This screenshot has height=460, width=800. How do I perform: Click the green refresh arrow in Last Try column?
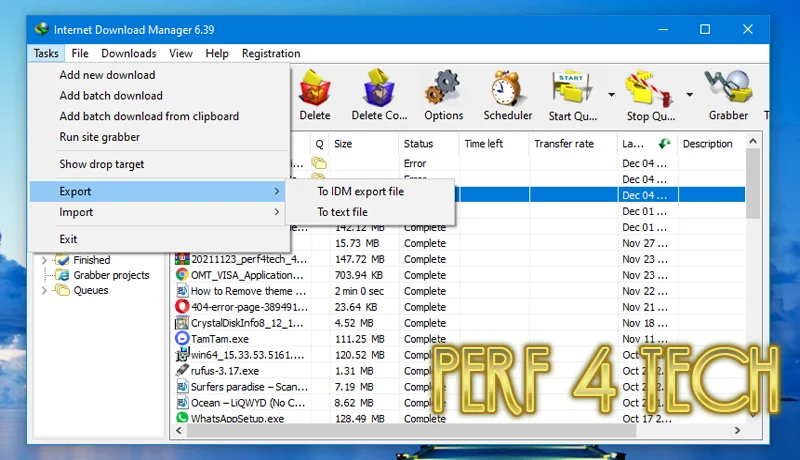(x=664, y=143)
